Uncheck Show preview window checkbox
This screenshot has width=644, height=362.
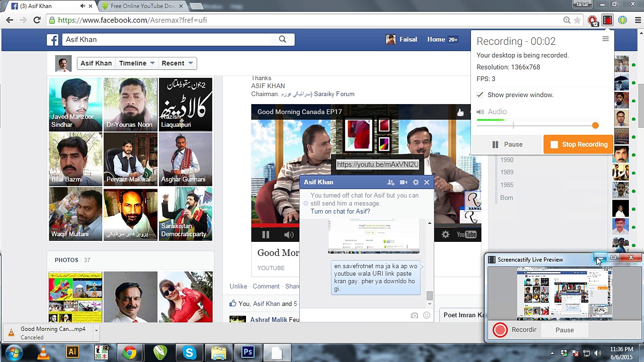click(x=480, y=95)
